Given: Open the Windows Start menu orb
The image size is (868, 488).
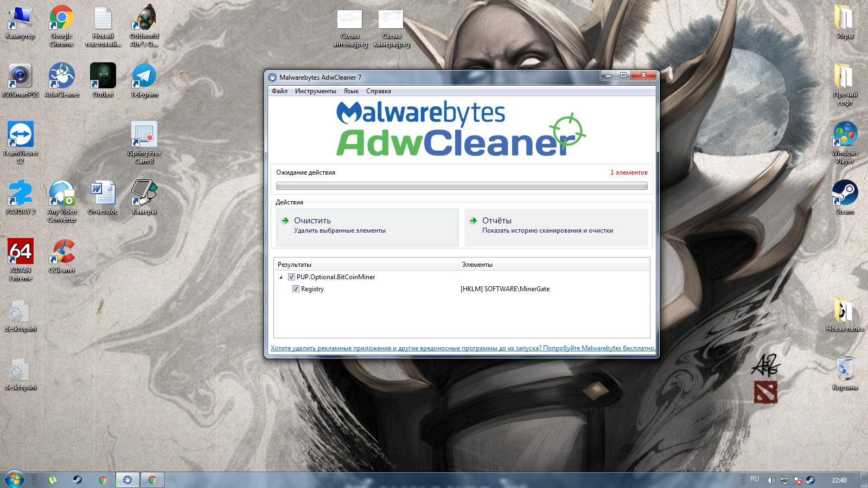Looking at the screenshot, I should click(x=14, y=479).
